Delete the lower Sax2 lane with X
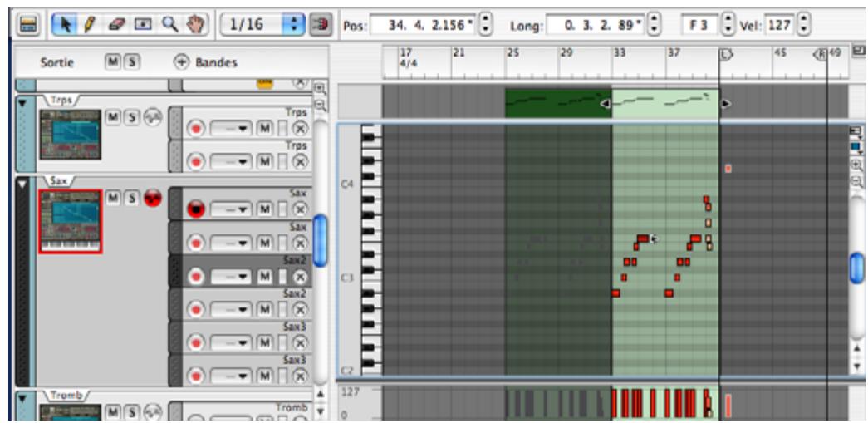868x423 pixels. pyautogui.click(x=300, y=309)
